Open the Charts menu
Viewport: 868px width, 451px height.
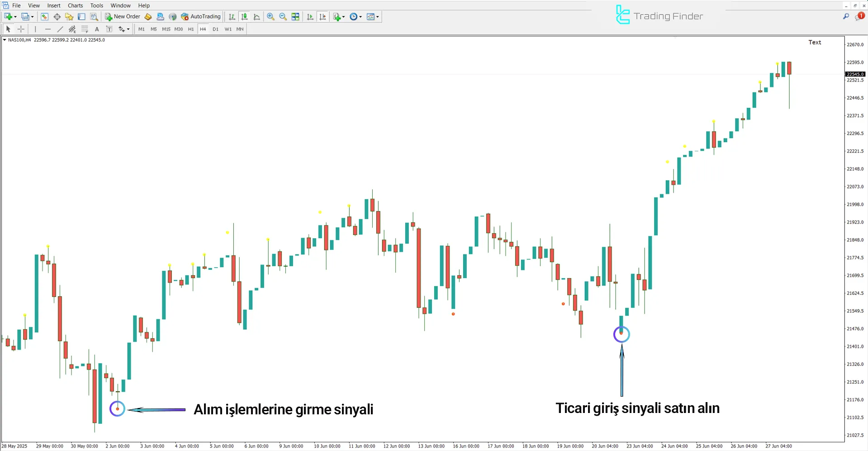click(75, 5)
